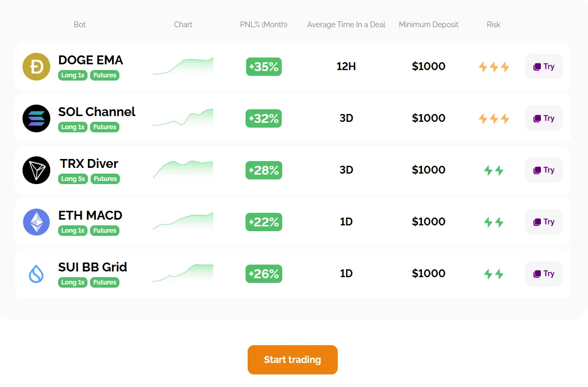Click the Long 5x tag on TRX Diver
Image resolution: width=588 pixels, height=387 pixels.
[73, 179]
